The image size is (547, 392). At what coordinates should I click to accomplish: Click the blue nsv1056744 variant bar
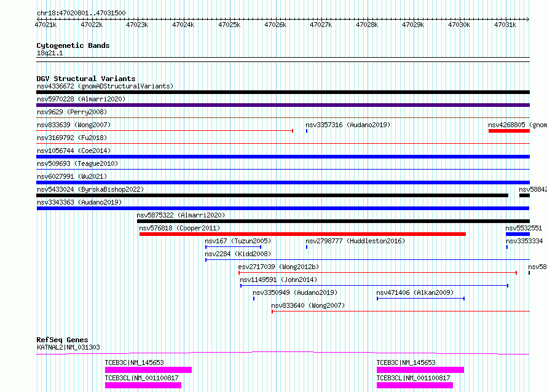click(283, 157)
